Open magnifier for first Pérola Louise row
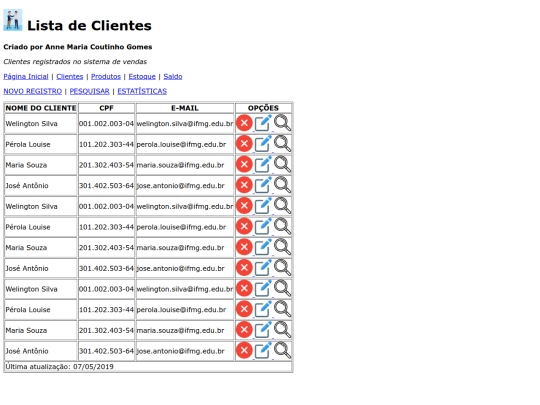The image size is (540, 405). point(282,144)
